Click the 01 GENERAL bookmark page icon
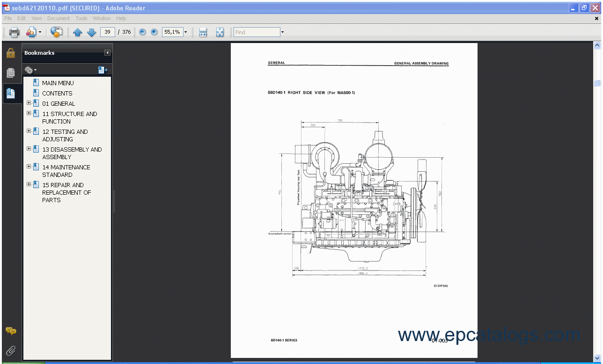 [36, 103]
